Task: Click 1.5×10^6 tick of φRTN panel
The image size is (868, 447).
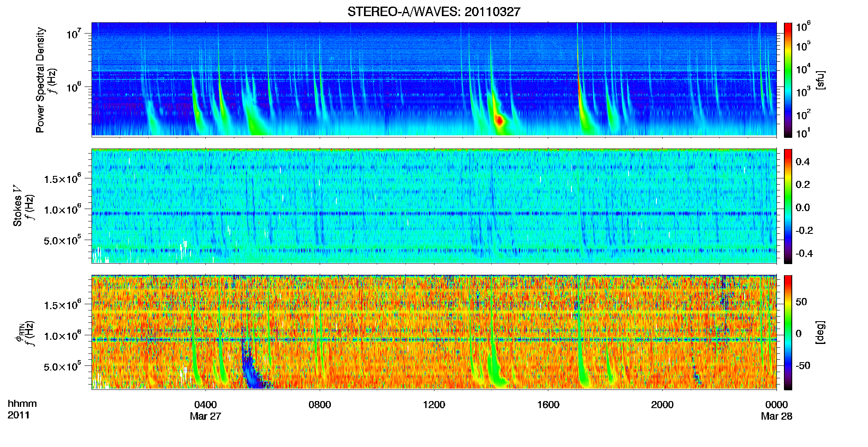Action: click(x=63, y=305)
